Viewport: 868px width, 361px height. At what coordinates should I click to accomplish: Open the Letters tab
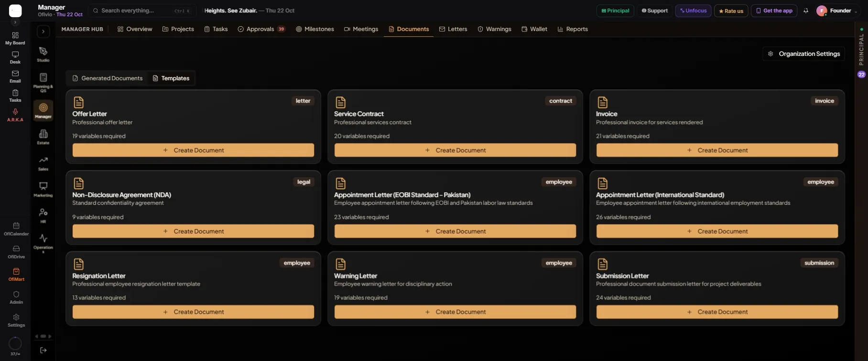coord(453,29)
